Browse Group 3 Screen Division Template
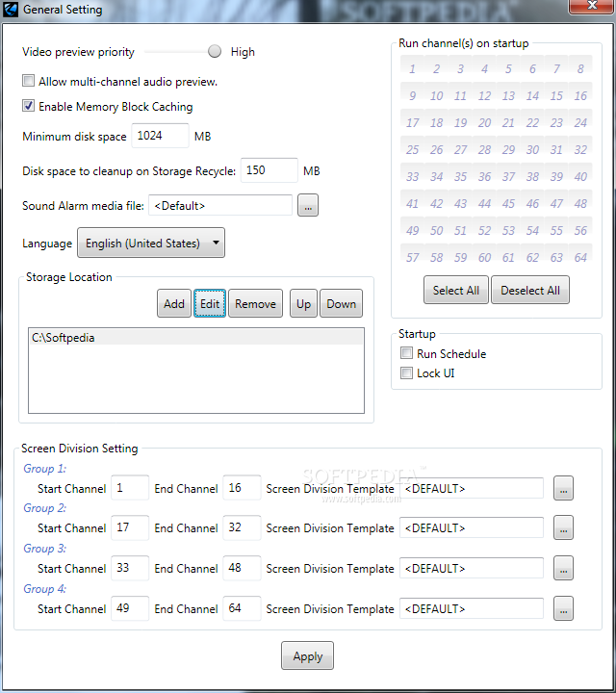Screen dimensions: 616x693 coord(563,568)
